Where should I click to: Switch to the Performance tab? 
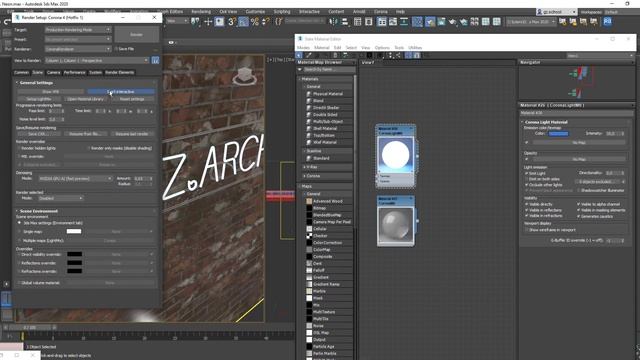pyautogui.click(x=74, y=72)
